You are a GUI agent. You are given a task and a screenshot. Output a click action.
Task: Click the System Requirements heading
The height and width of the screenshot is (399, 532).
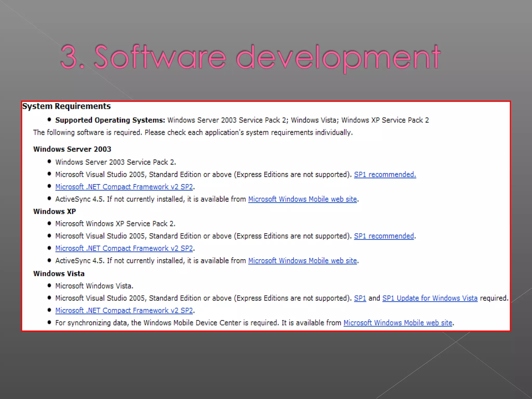pyautogui.click(x=66, y=107)
